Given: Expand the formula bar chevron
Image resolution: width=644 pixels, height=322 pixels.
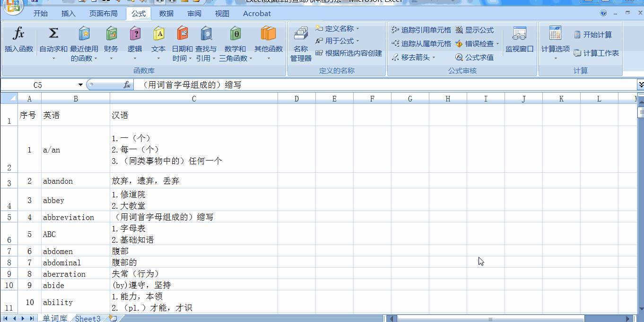Looking at the screenshot, I should pos(641,85).
